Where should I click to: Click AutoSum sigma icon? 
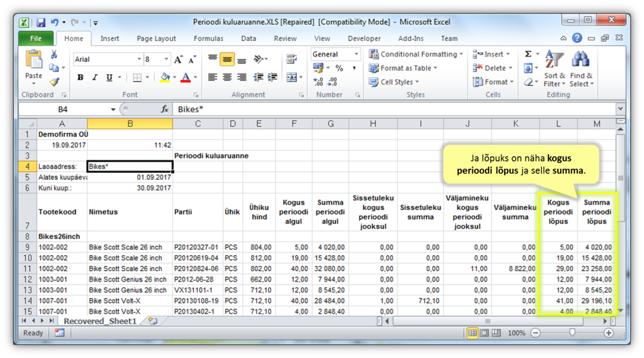click(529, 54)
